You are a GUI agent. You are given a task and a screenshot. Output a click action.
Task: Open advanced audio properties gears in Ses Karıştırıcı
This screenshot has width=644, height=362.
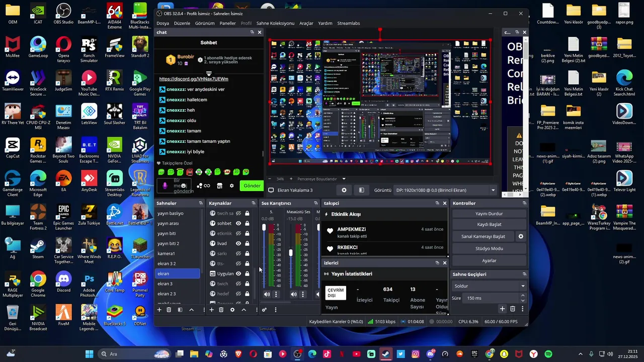[264, 310]
